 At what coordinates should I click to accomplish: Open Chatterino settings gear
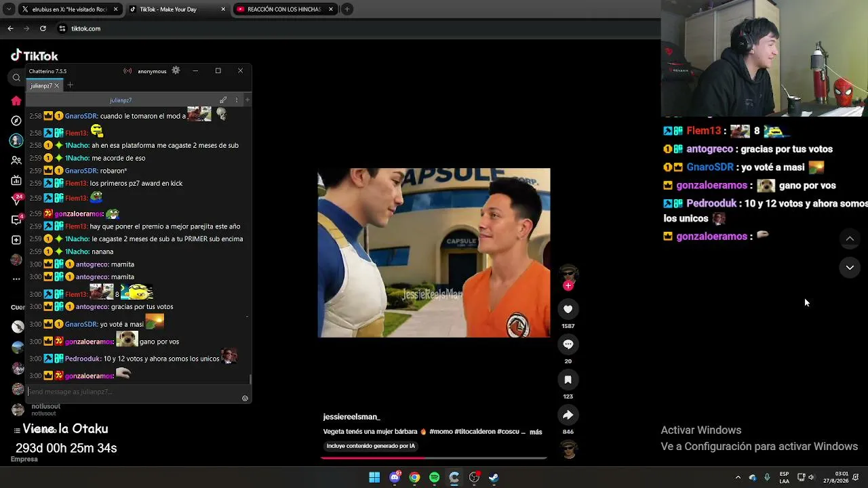tap(176, 70)
